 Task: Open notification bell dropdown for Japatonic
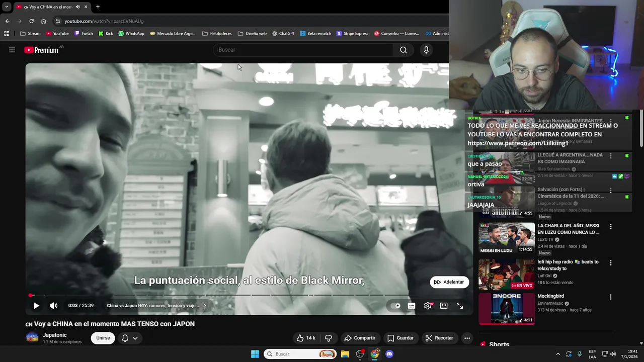129,338
